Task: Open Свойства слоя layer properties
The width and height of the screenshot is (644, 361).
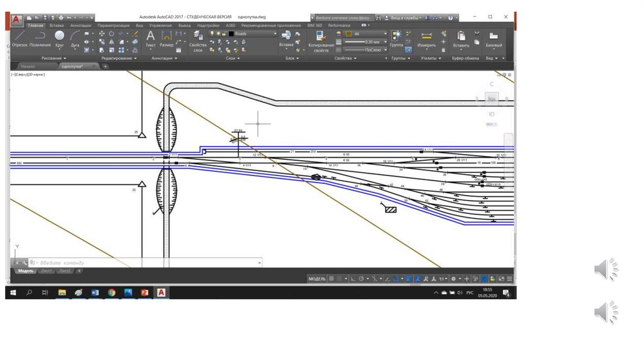Action: (198, 39)
